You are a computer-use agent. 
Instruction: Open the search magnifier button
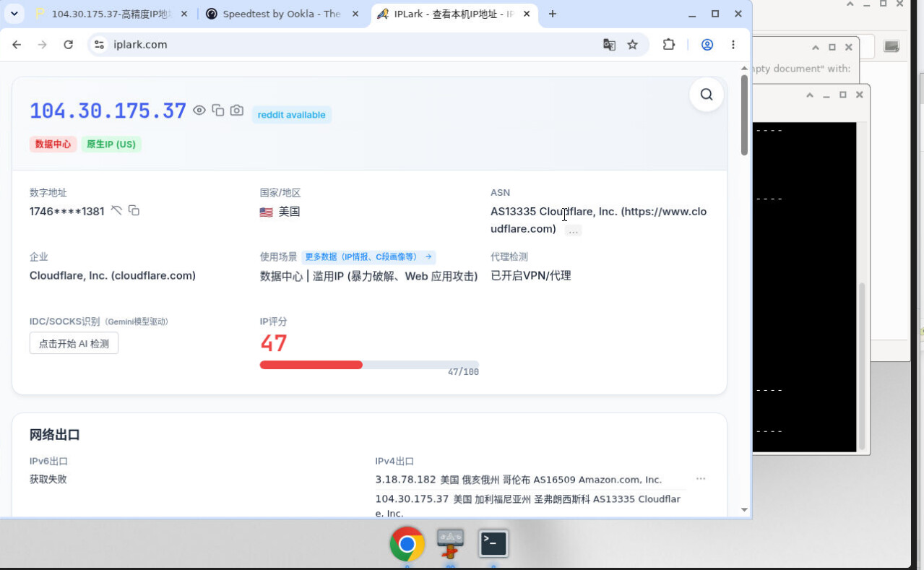[x=707, y=95]
